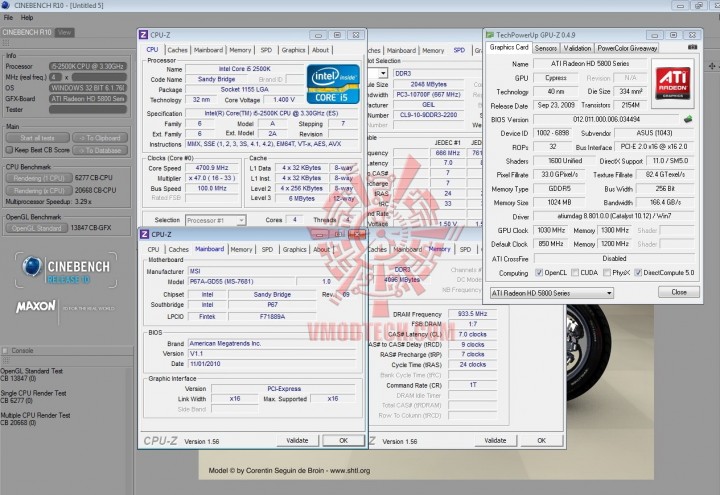The width and height of the screenshot is (720, 495).
Task: Open the Processor #1 selection dropdown
Action: (215, 220)
